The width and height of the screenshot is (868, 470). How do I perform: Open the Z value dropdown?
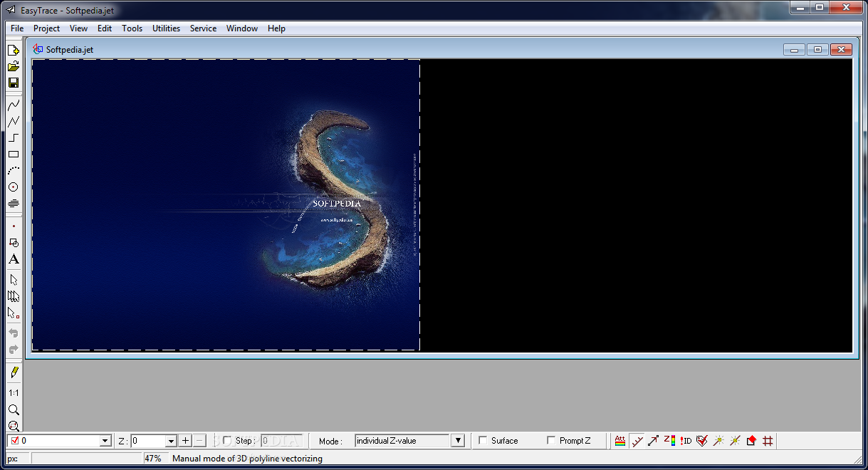[x=170, y=442]
